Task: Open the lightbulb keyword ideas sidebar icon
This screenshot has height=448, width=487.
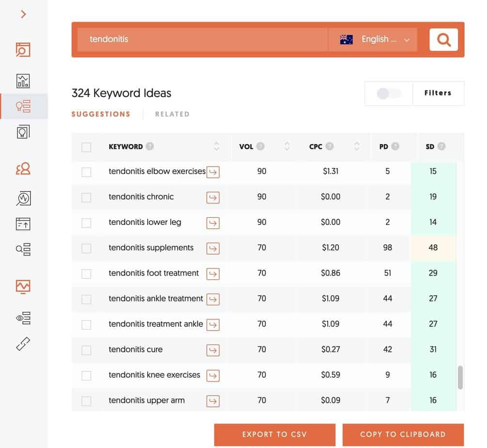Action: click(x=23, y=106)
